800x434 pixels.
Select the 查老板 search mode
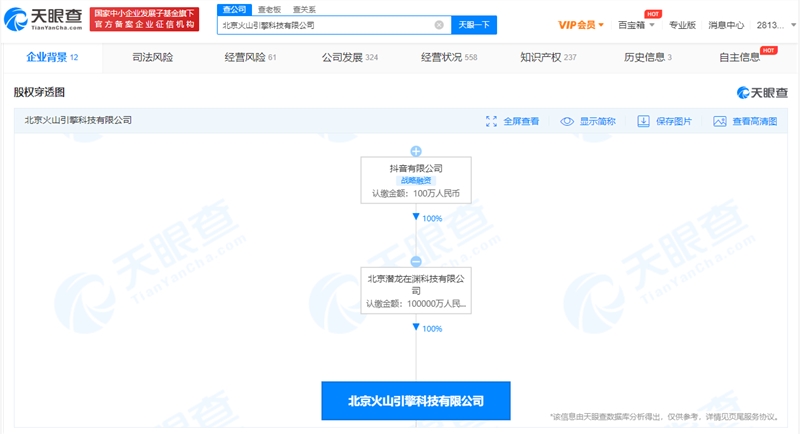(x=269, y=8)
